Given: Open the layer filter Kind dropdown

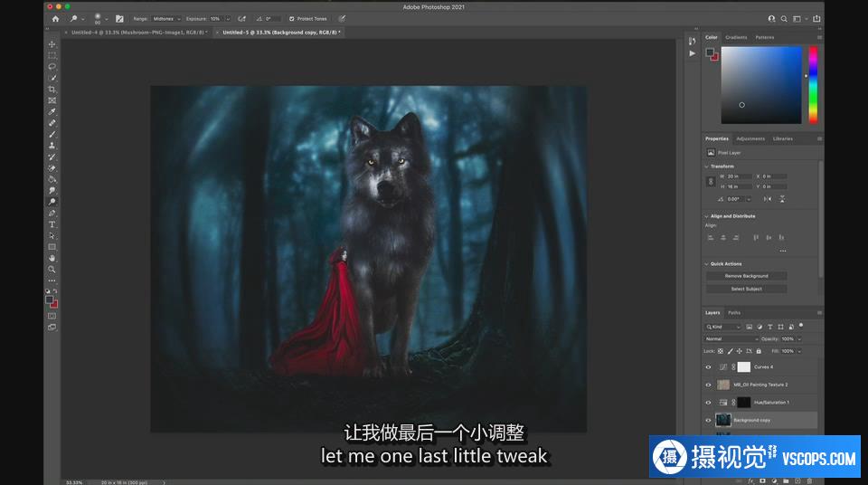Looking at the screenshot, I should tap(722, 327).
